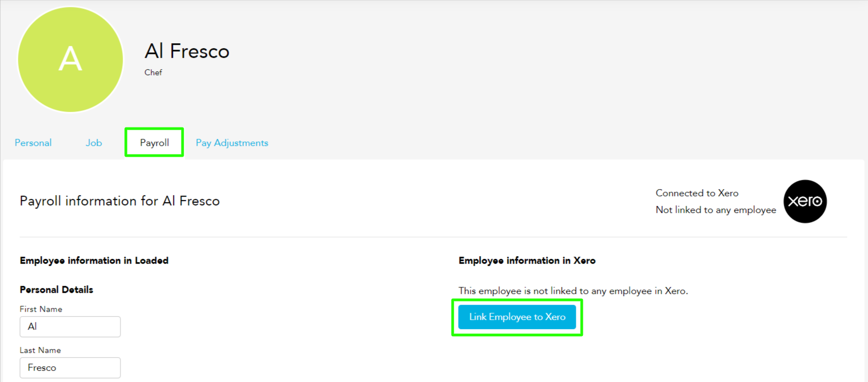Focus the First Name field

70,326
